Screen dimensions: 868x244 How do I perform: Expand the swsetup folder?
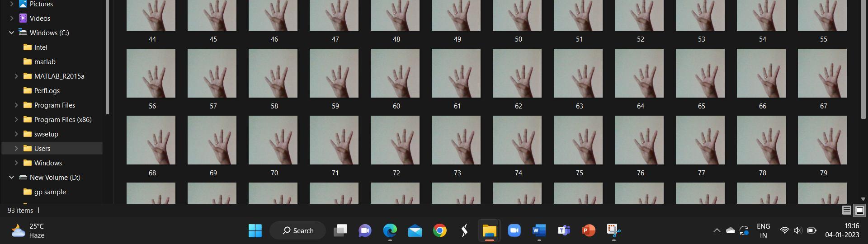(16, 134)
